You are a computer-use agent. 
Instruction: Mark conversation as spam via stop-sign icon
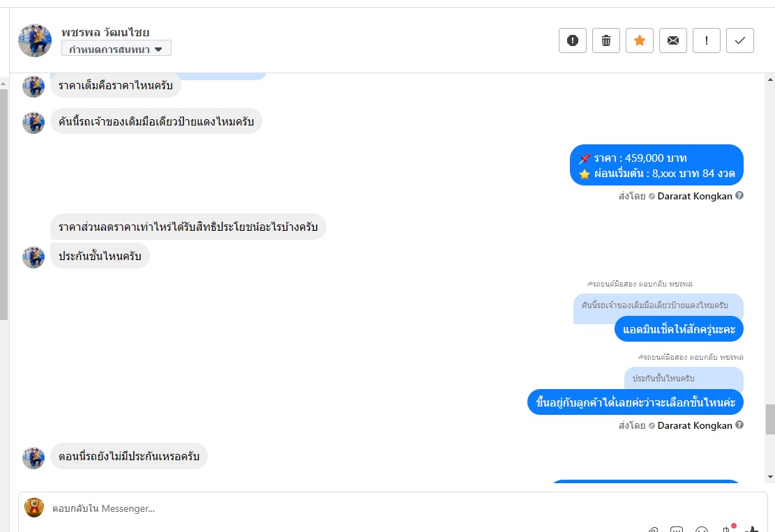[573, 40]
